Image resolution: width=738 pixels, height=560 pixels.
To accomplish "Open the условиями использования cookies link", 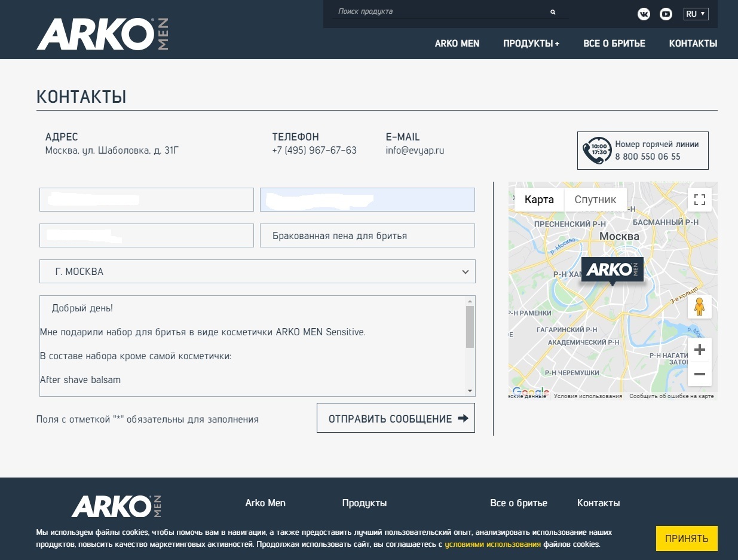I will pos(492,544).
